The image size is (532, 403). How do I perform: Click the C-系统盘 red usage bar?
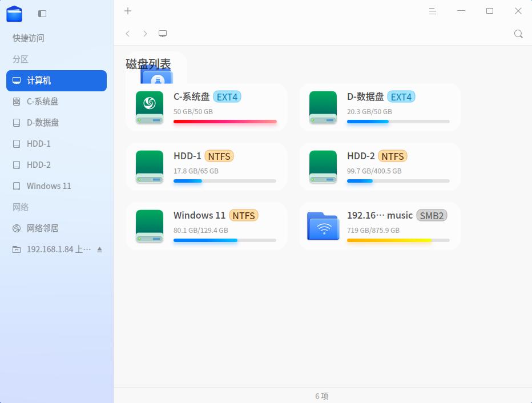coord(225,122)
